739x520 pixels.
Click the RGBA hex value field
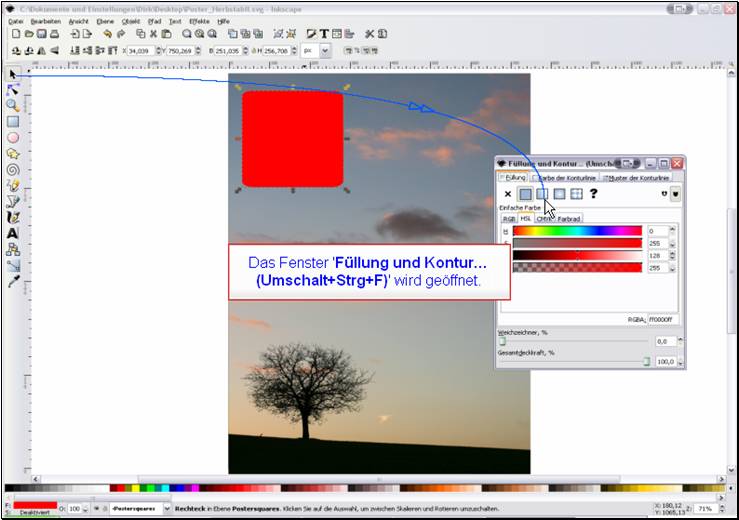662,320
